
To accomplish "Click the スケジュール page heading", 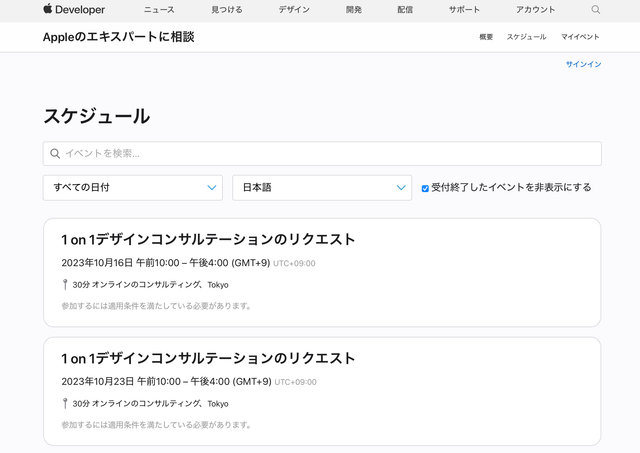I will click(x=96, y=116).
